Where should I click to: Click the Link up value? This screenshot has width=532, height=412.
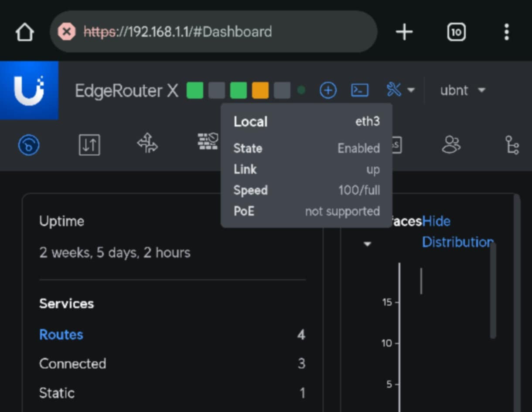click(373, 170)
